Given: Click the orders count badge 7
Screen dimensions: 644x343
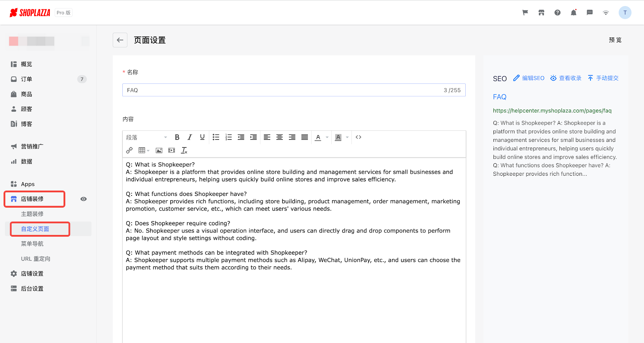Looking at the screenshot, I should coord(82,79).
